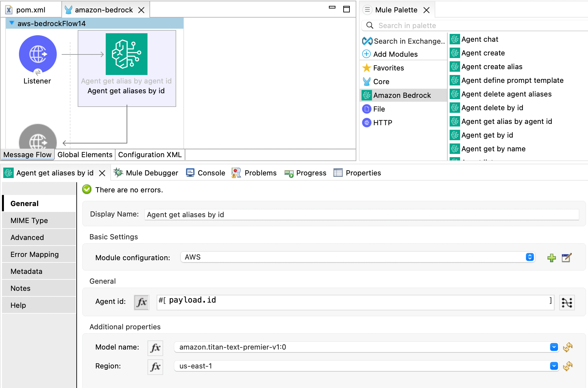588x388 pixels.
Task: Edit the selected AWS module configuration
Action: [x=566, y=258]
